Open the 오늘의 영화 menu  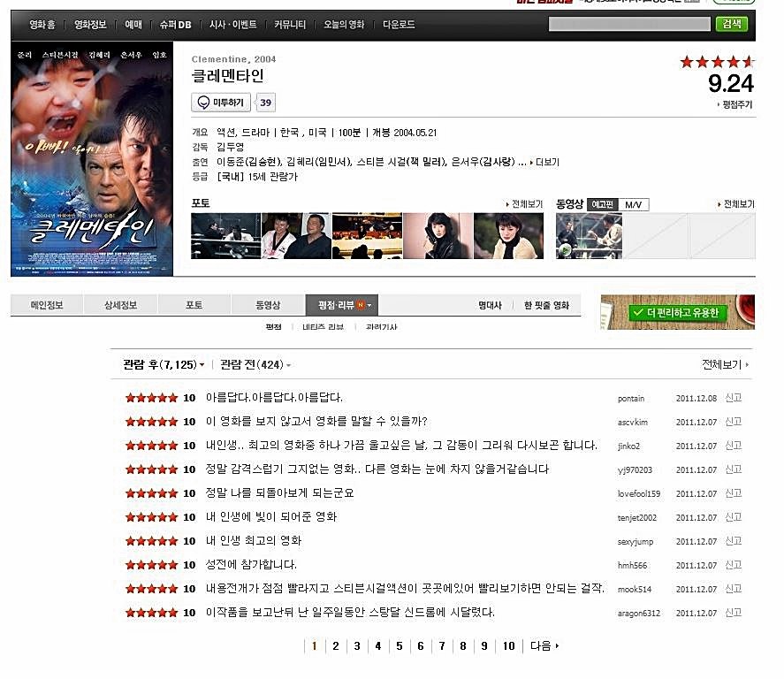(344, 25)
